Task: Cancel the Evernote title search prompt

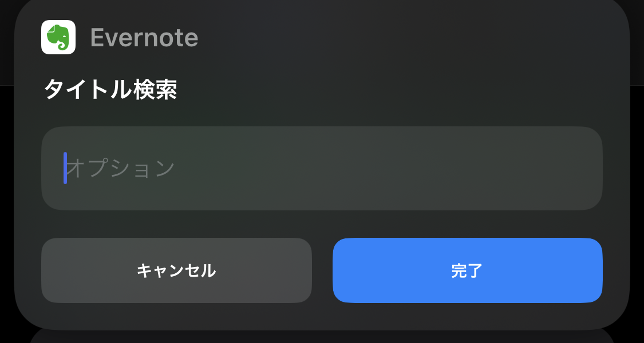Action: click(x=177, y=270)
